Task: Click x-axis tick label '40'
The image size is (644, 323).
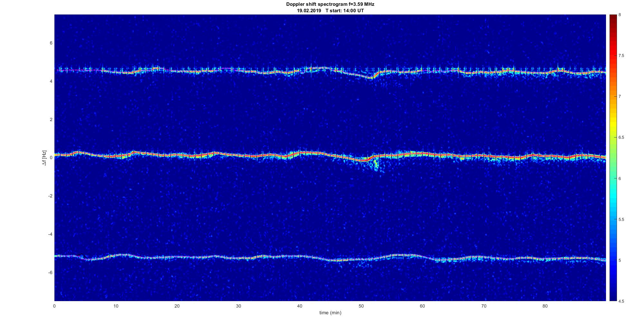Action: [300, 306]
